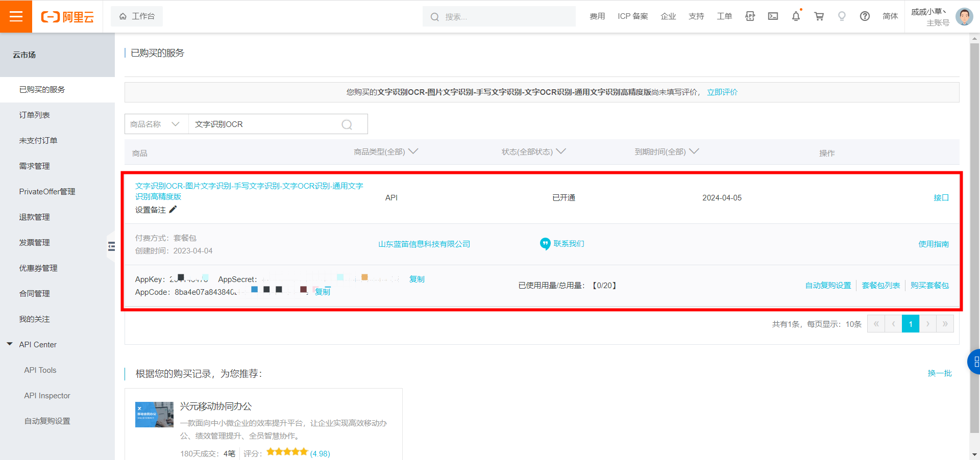Open the 使用指南 link
The height and width of the screenshot is (460, 980).
tap(934, 244)
